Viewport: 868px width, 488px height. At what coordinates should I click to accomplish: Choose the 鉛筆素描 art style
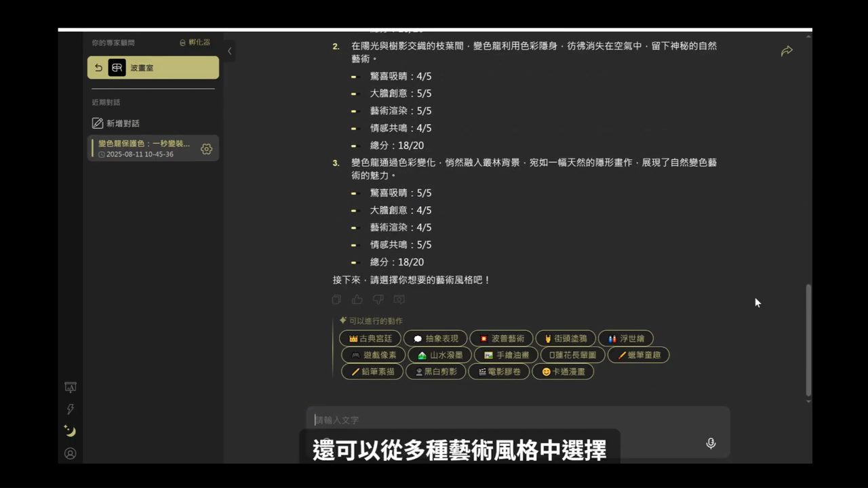[372, 371]
